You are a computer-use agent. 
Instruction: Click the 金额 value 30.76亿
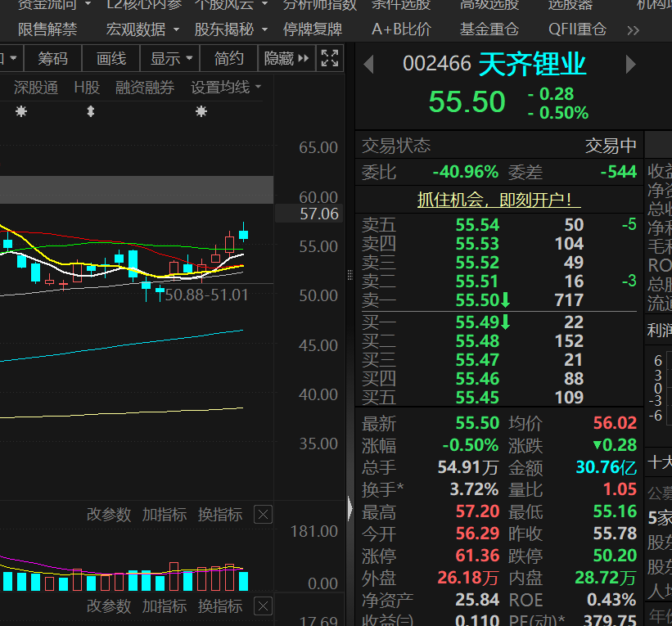607,467
